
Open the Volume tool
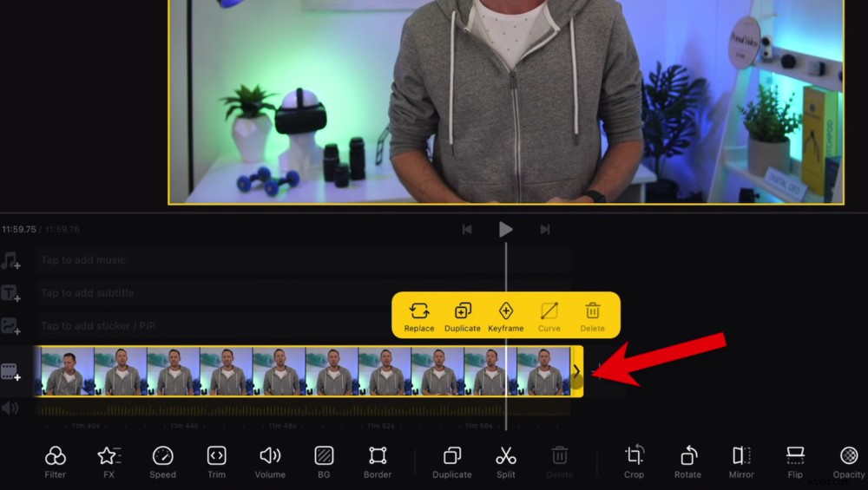[270, 461]
